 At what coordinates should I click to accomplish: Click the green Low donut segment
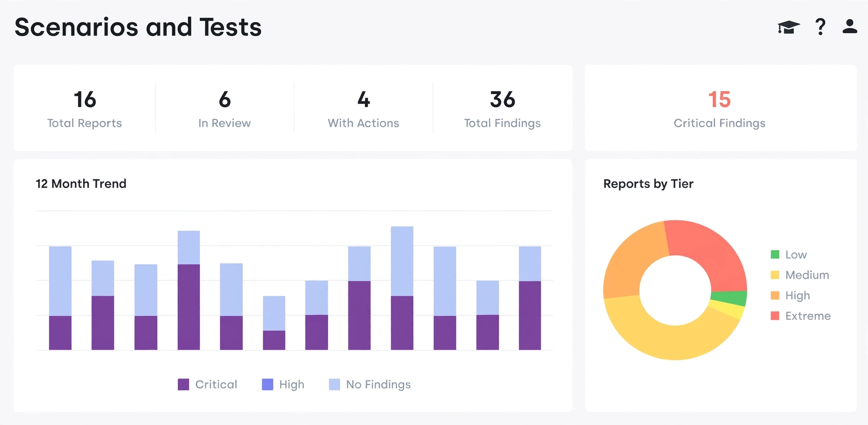click(x=729, y=298)
